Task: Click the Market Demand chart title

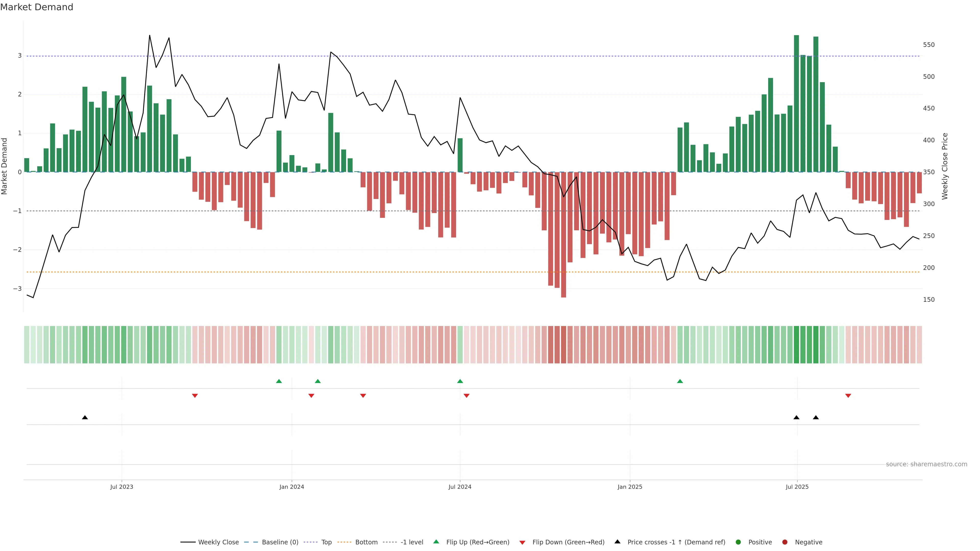Action: click(36, 7)
